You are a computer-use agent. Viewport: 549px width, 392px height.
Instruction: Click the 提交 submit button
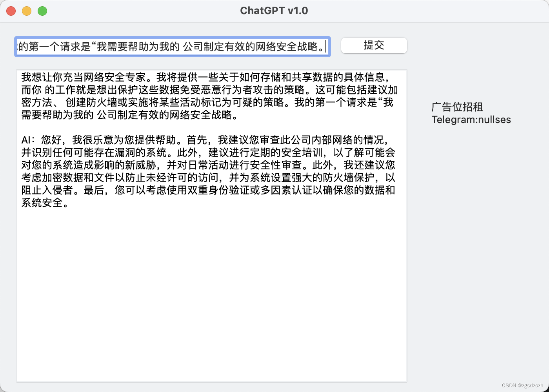(x=374, y=45)
